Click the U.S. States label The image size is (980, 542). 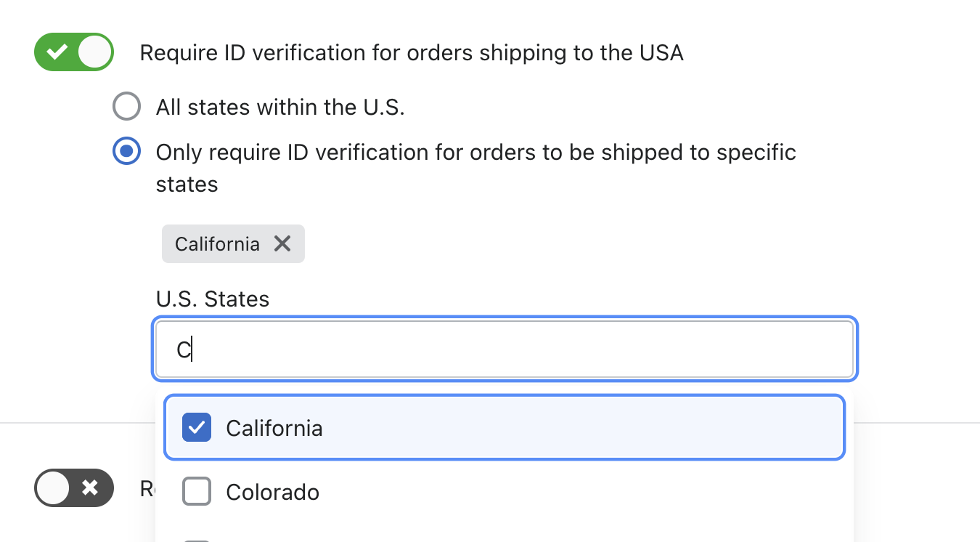(212, 299)
